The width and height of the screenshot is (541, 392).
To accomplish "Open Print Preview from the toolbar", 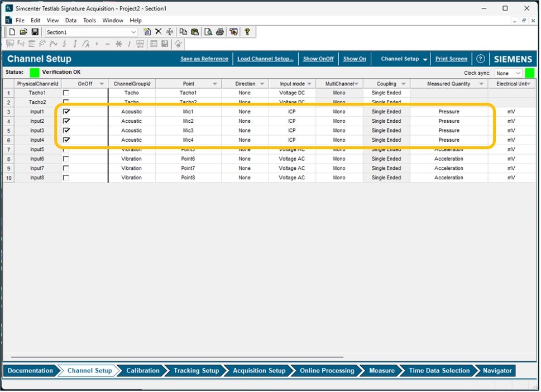I will pos(208,32).
